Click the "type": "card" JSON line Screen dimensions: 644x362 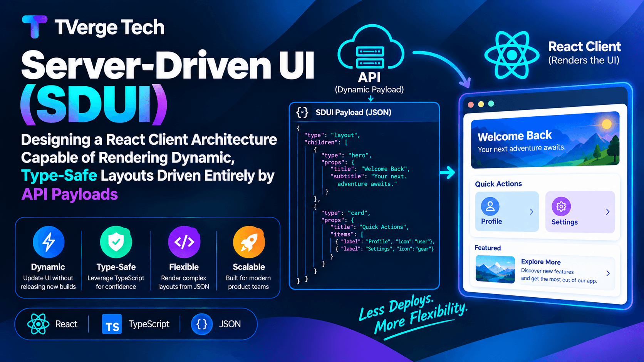pos(345,213)
